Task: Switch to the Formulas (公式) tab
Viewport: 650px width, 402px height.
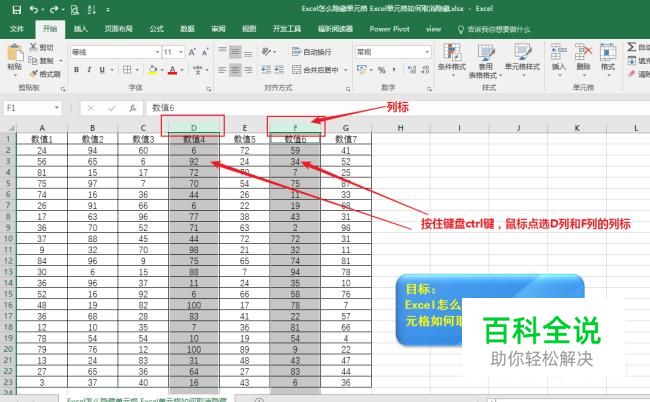Action: click(156, 29)
